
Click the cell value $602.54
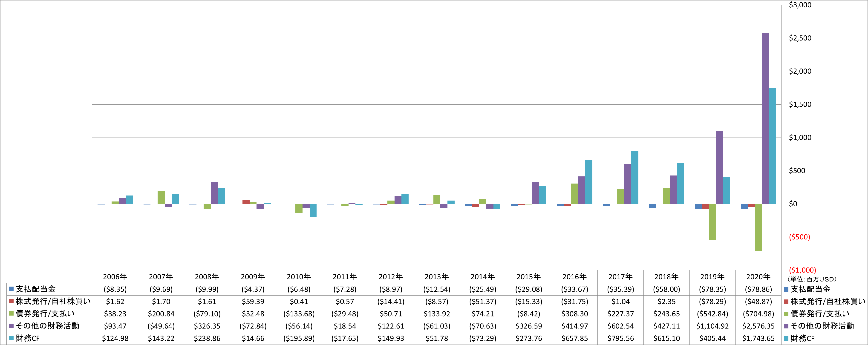pos(621,326)
